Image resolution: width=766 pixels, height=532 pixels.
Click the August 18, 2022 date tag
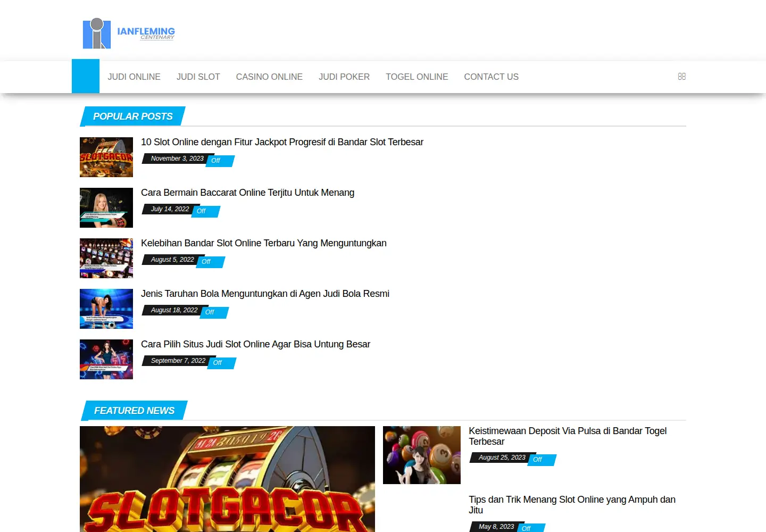click(174, 310)
